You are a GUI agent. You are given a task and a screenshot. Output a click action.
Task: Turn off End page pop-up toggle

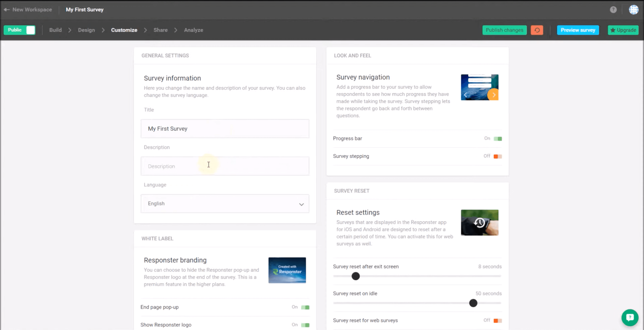click(305, 307)
